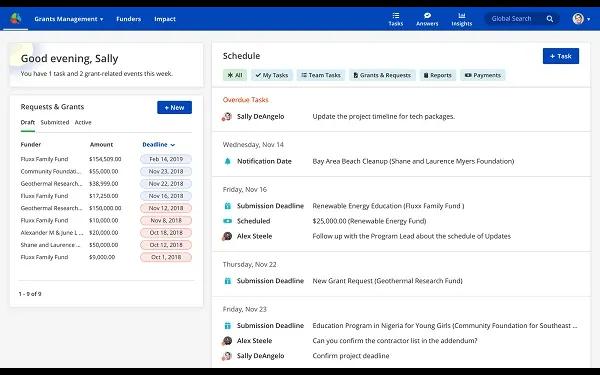Open the Alexander M & June L $20,000.00 row
Image resolution: width=600 pixels, height=375 pixels.
106,232
